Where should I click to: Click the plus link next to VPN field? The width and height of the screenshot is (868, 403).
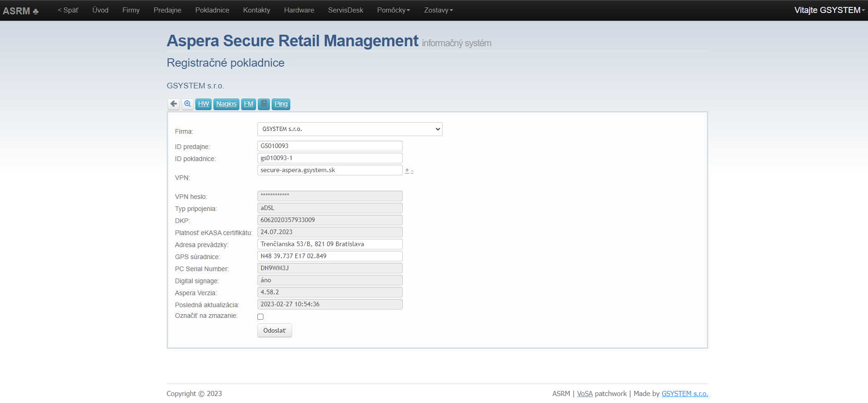pos(407,170)
